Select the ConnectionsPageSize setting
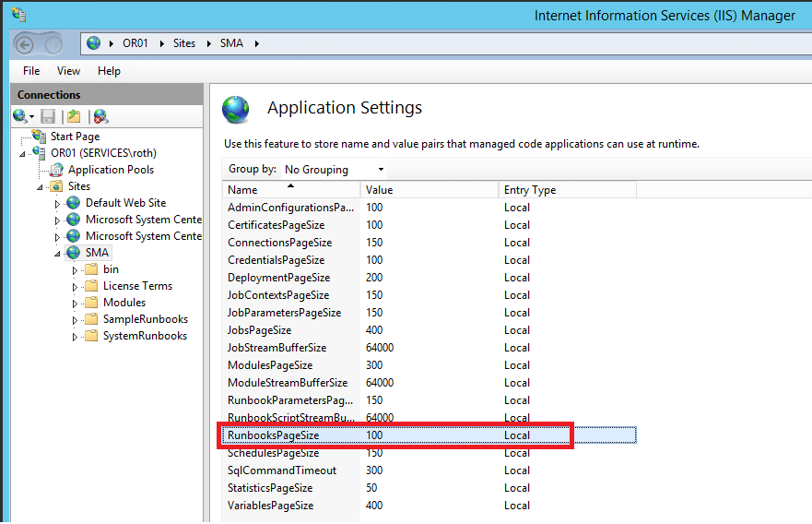The height and width of the screenshot is (524, 812). click(x=430, y=243)
